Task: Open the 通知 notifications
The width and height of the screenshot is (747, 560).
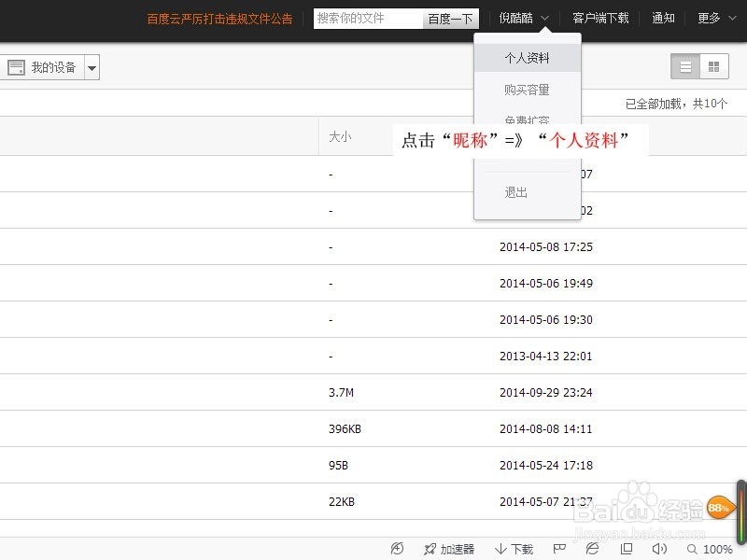Action: (x=663, y=18)
